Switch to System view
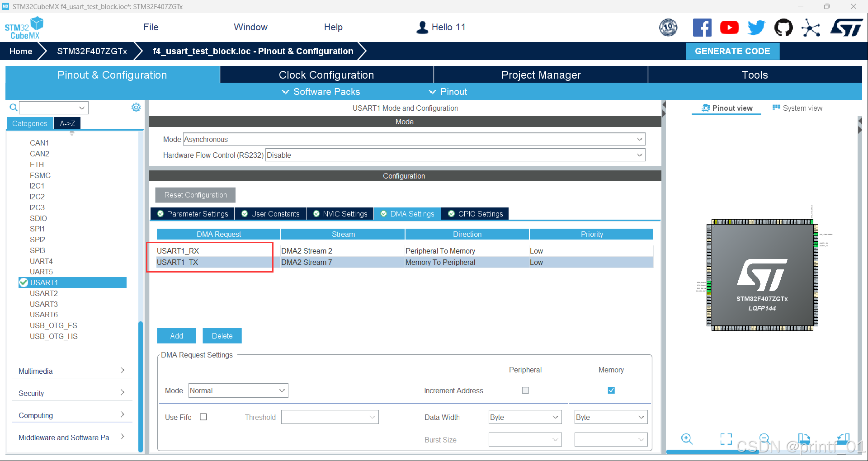This screenshot has width=868, height=461. 797,108
